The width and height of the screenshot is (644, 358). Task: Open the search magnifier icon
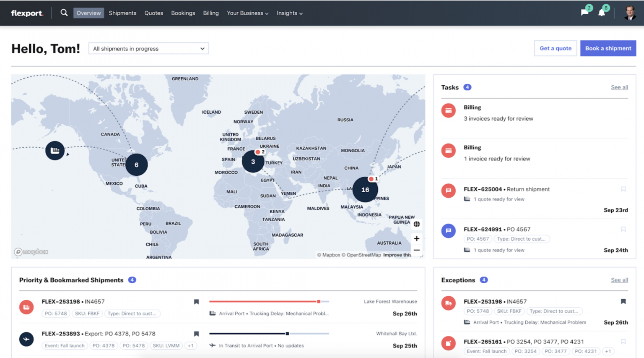(64, 13)
